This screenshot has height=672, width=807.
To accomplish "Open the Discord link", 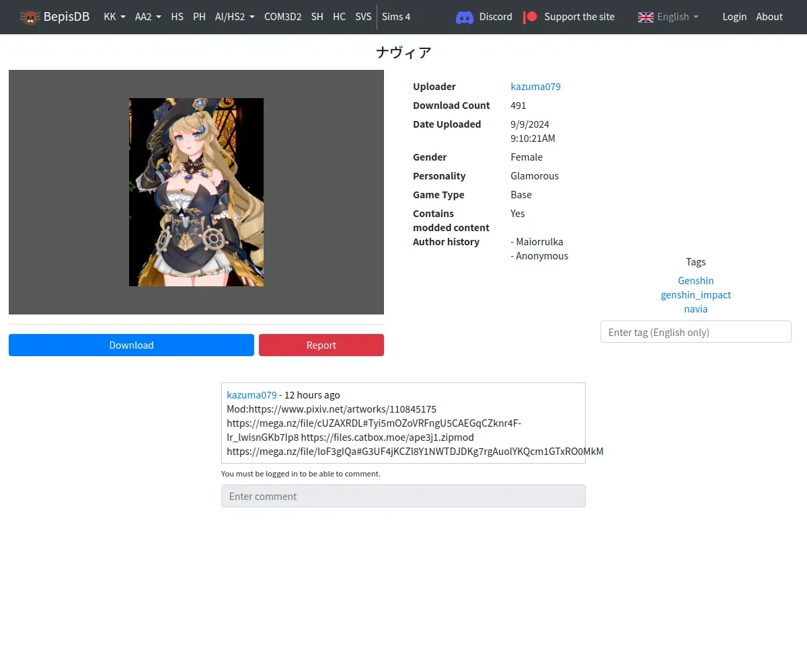I will coord(496,17).
